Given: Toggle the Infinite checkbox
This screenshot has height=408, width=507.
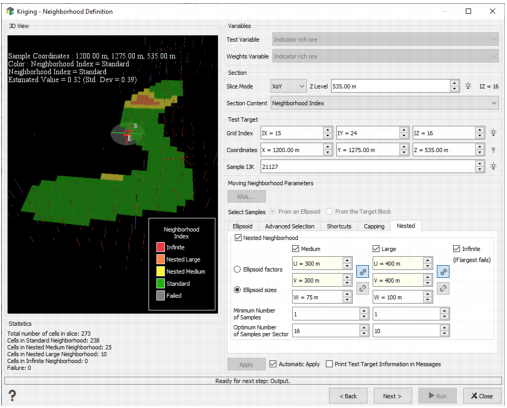Looking at the screenshot, I should tap(456, 249).
